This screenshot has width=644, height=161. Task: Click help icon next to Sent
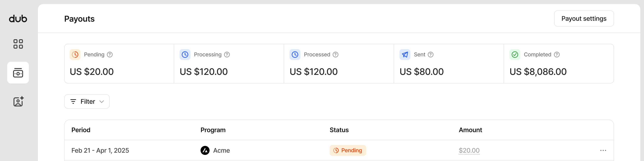[x=431, y=55]
